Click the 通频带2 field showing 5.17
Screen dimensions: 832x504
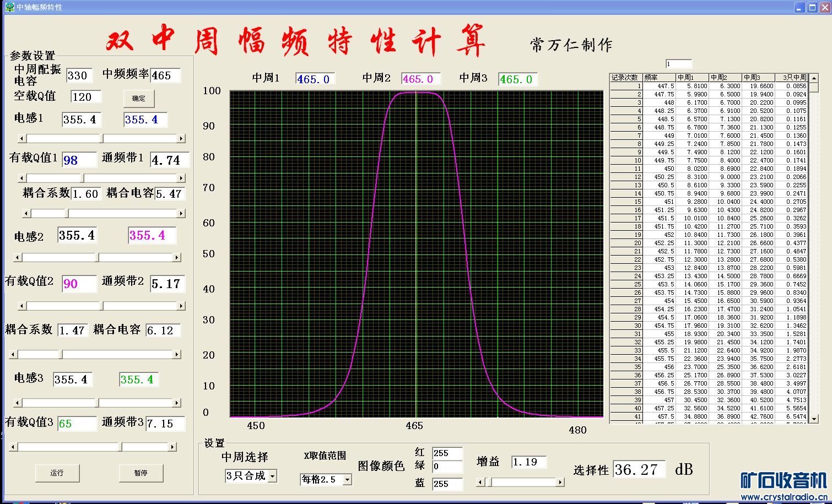[168, 284]
